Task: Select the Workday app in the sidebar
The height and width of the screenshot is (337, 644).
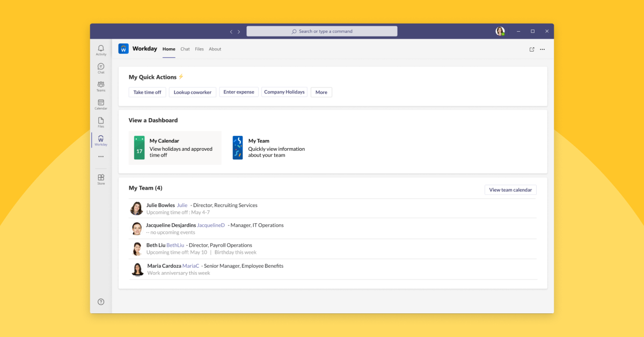Action: [100, 141]
